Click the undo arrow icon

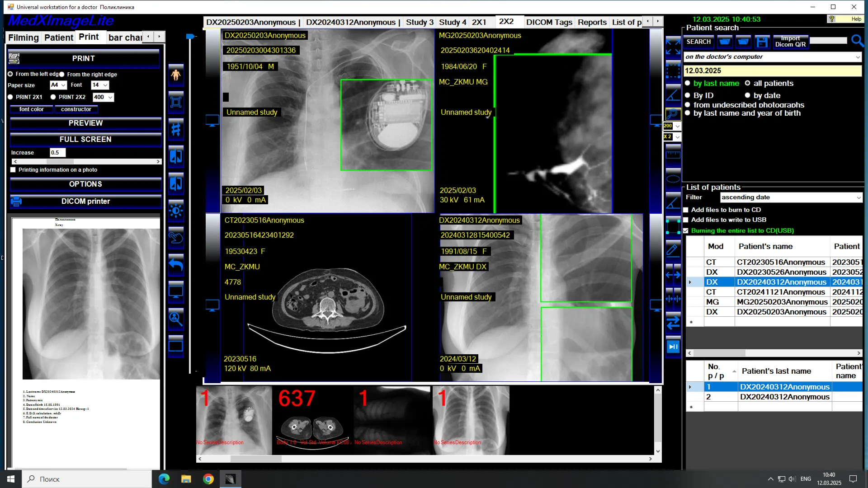[x=176, y=265]
